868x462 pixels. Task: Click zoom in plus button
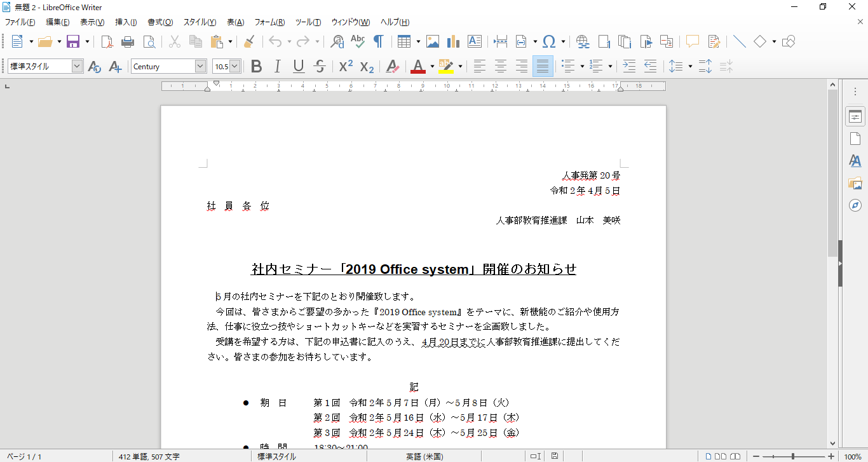point(831,456)
